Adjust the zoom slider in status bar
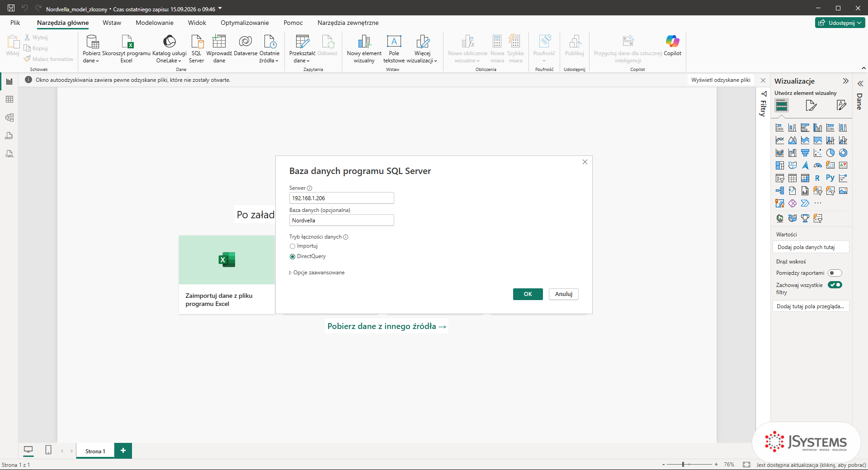Image resolution: width=868 pixels, height=470 pixels. pos(683,465)
